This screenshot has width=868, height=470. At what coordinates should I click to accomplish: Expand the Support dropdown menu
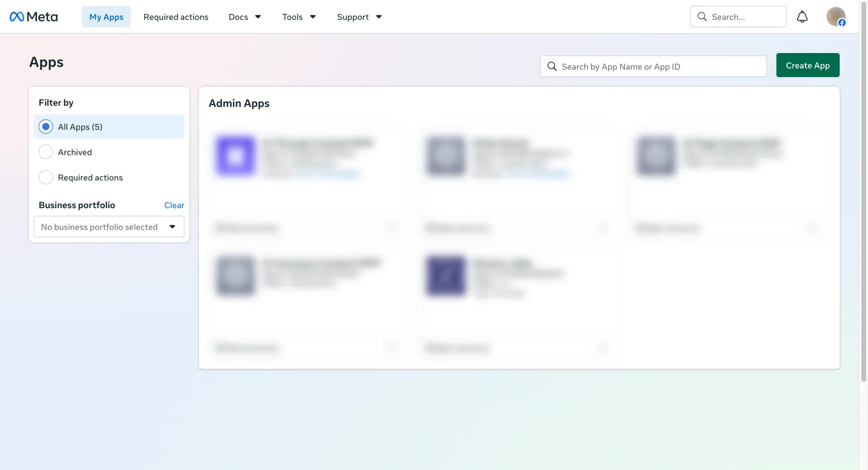click(359, 17)
